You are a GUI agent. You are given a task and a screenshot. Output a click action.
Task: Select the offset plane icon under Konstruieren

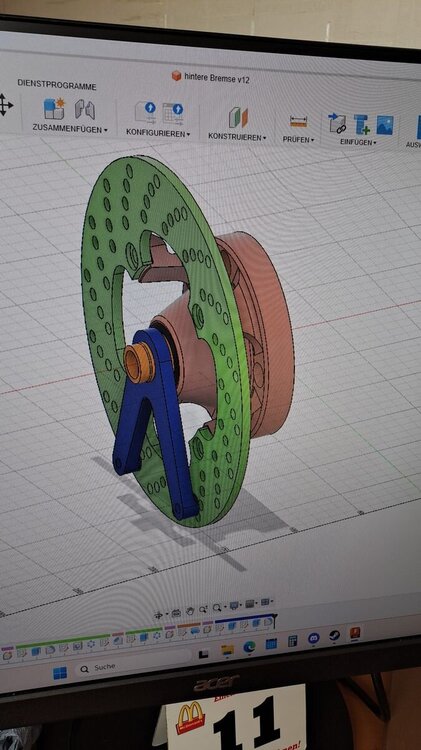pyautogui.click(x=238, y=118)
